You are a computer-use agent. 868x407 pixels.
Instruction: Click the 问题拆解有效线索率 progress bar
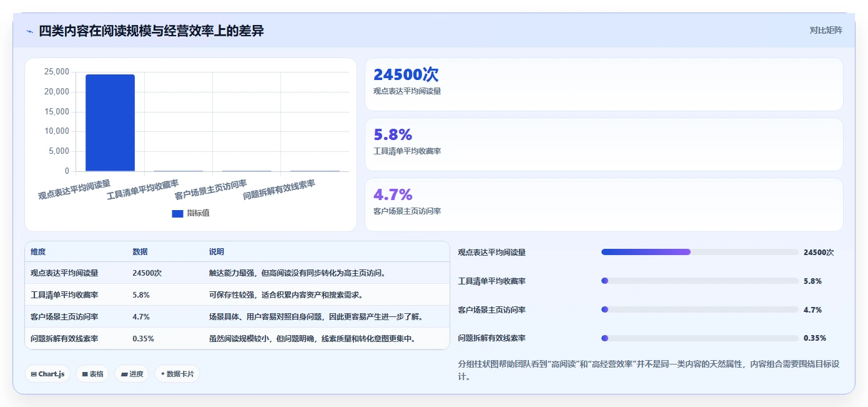point(699,338)
